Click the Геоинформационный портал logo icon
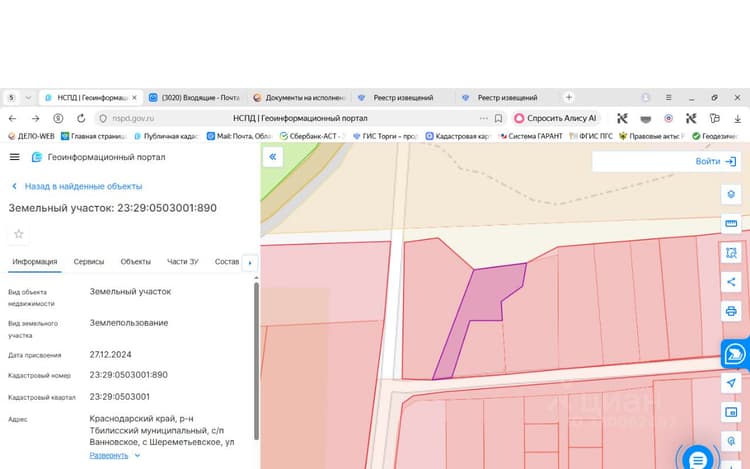 [36, 157]
